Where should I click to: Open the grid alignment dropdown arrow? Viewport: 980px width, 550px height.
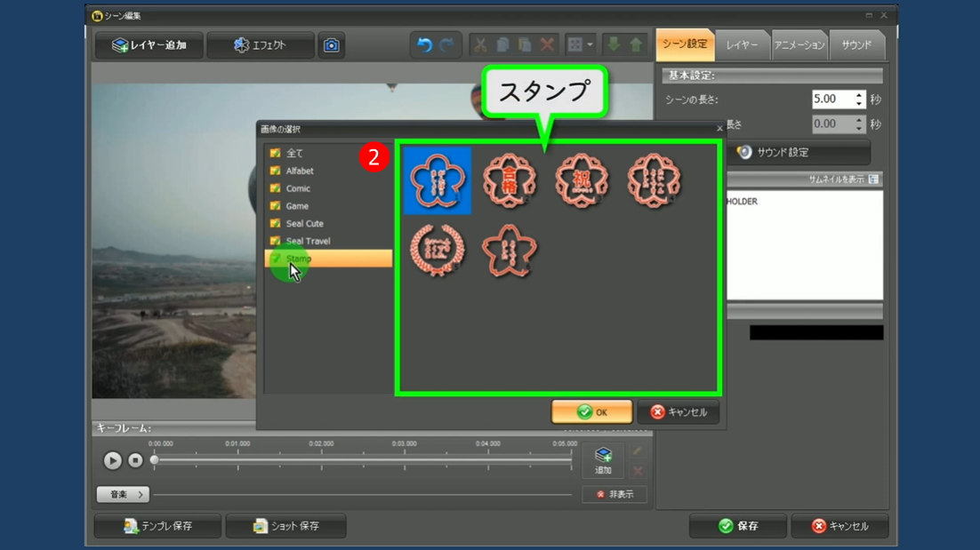(590, 45)
